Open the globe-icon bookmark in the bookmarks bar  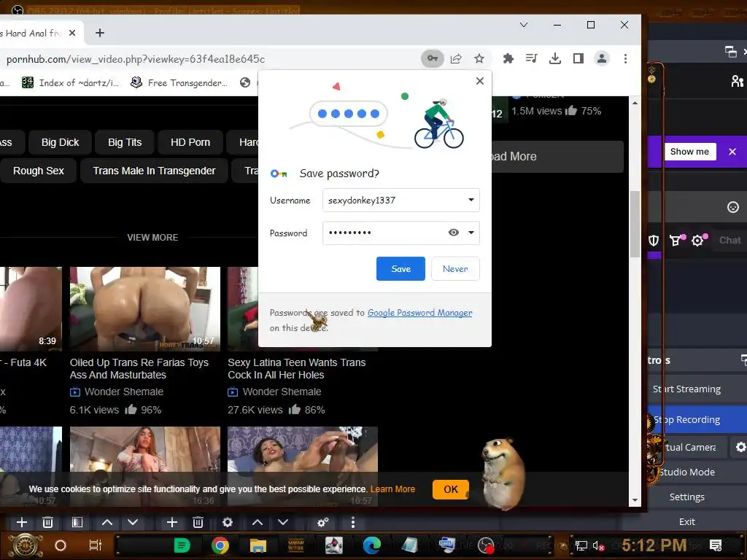tap(245, 83)
